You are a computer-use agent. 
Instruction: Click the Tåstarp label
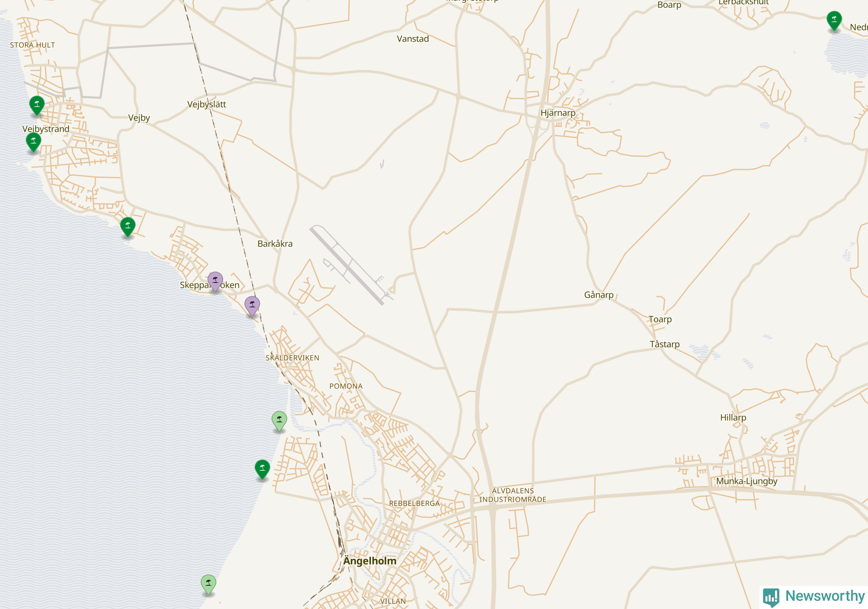[x=665, y=345]
